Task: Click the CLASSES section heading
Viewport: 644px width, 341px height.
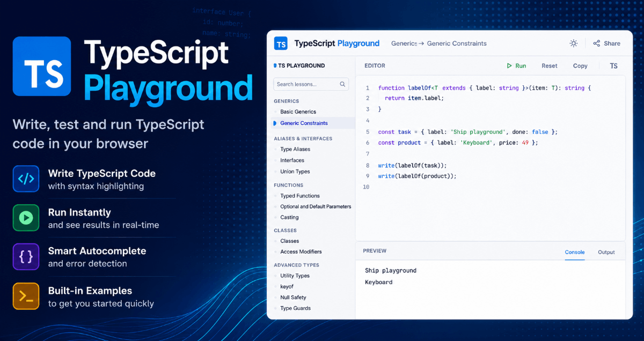Action: pos(285,231)
